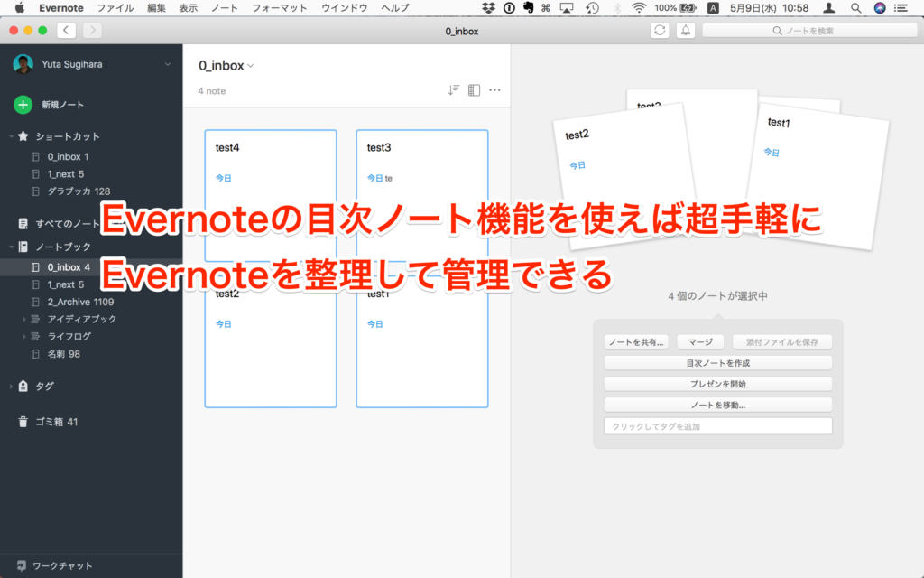Click the 1Password menu bar icon
Image resolution: width=924 pixels, height=578 pixels.
[x=509, y=7]
